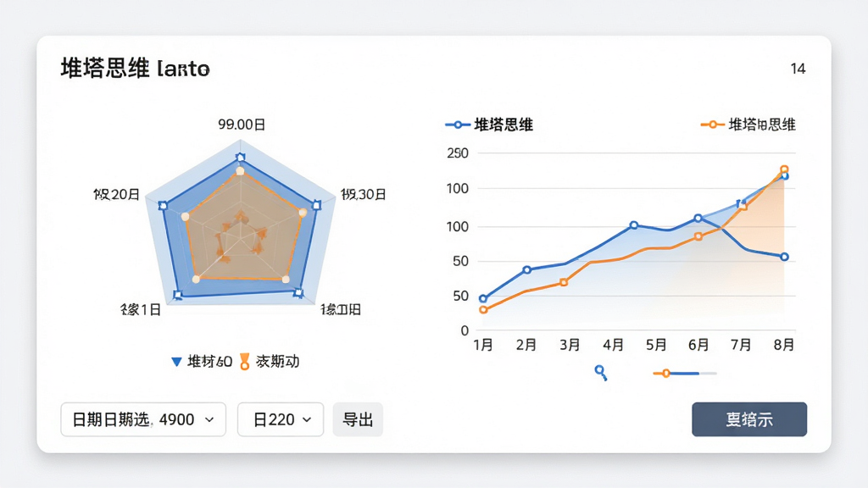The image size is (868, 488).
Task: Click the blue data point at 6月 peak
Action: point(698,219)
